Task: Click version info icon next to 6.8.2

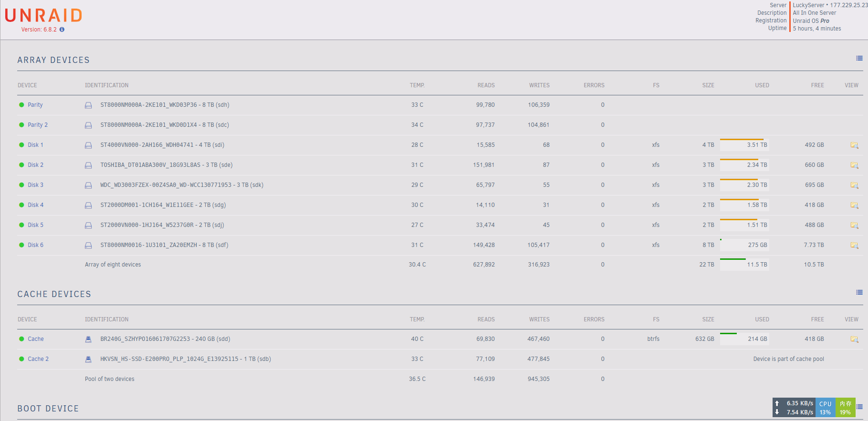Action: pyautogui.click(x=62, y=30)
